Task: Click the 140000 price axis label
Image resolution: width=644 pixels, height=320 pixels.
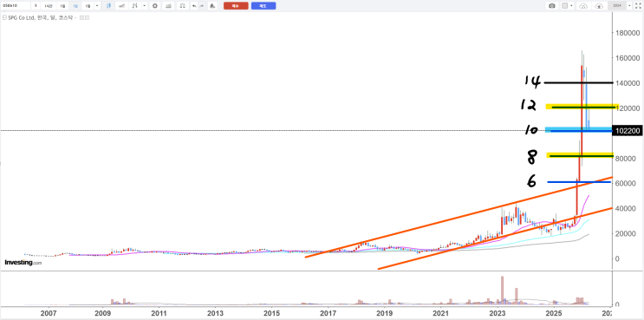Action: coord(628,83)
